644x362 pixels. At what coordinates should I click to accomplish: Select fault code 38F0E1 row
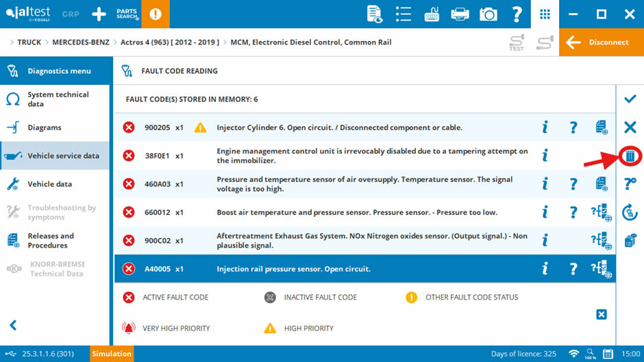[x=364, y=155]
